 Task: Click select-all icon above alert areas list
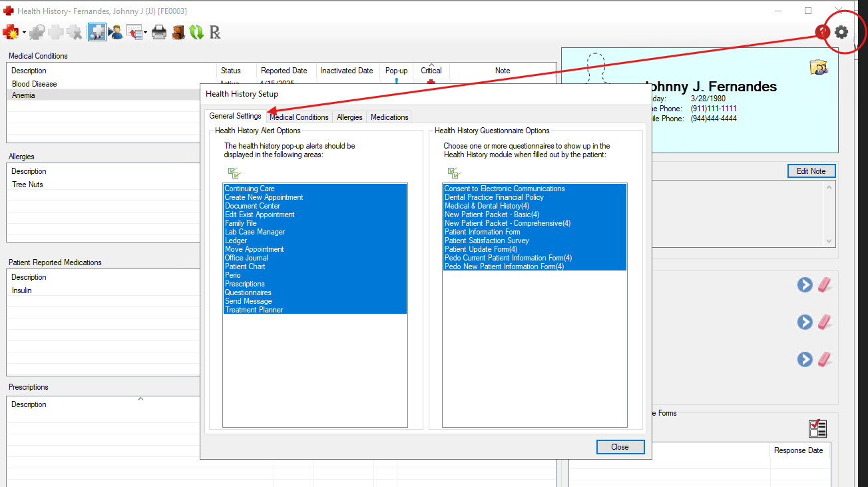click(x=234, y=173)
